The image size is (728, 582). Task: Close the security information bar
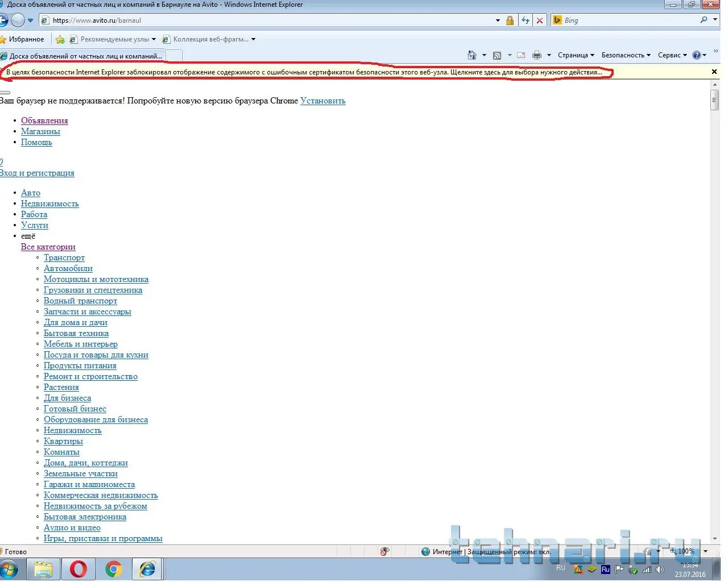714,72
